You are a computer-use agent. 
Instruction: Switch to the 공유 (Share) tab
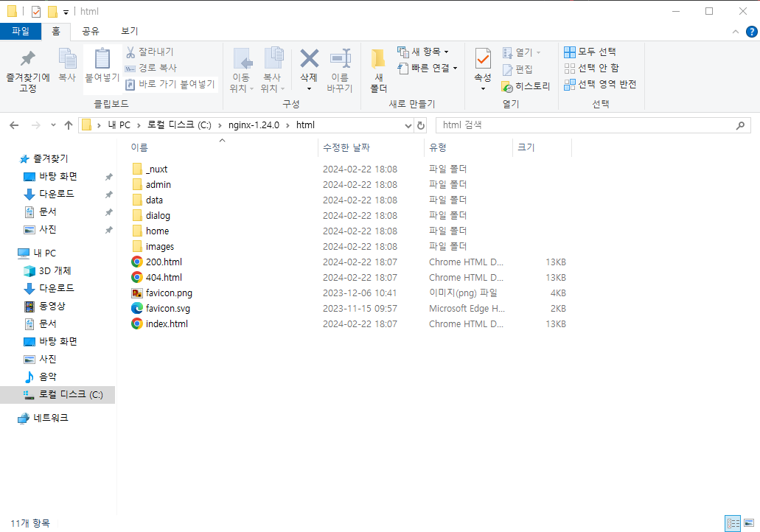[x=91, y=31]
